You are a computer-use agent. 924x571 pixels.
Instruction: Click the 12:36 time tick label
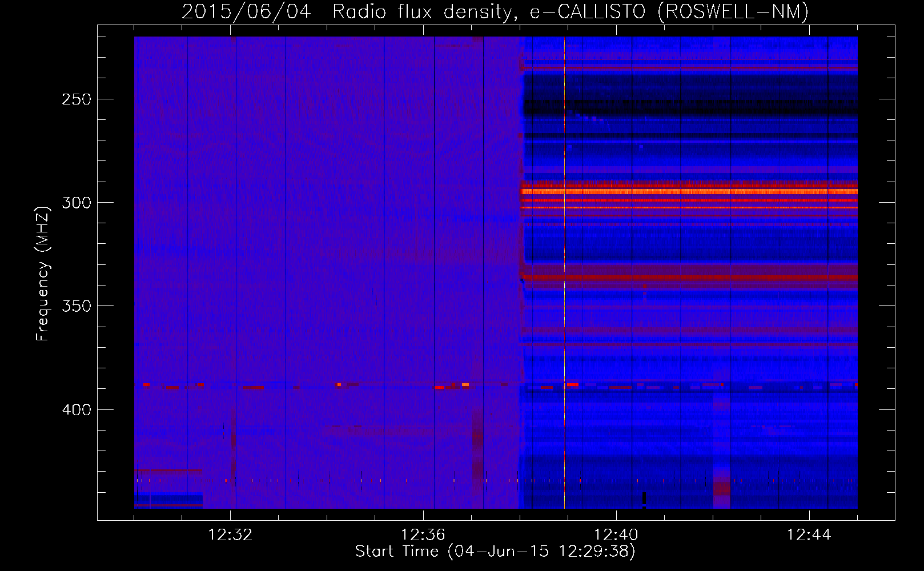tap(423, 535)
